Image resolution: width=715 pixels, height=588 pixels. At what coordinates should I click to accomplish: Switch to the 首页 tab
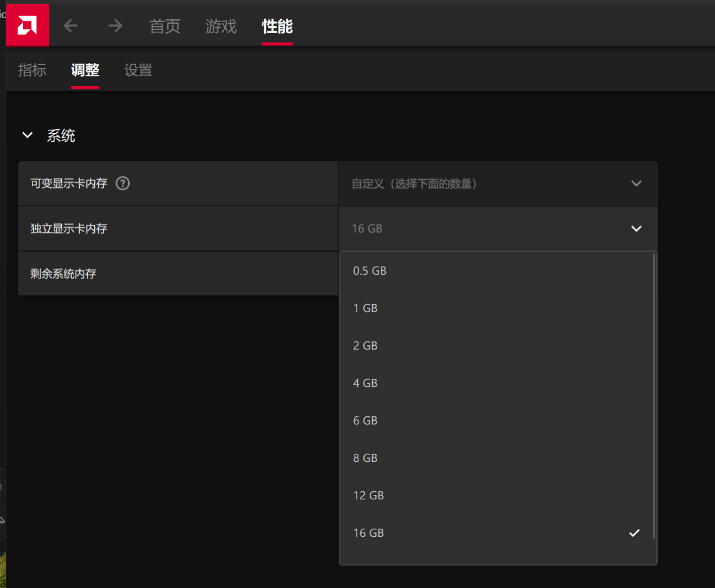[165, 26]
